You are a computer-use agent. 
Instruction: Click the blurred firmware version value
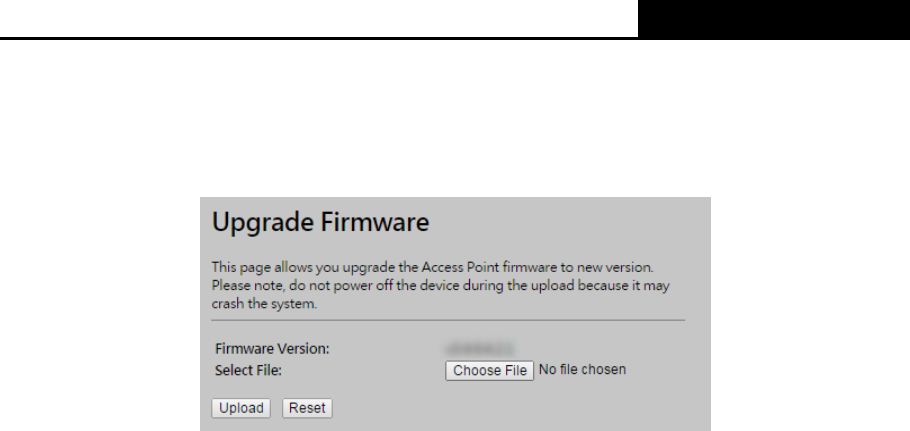[479, 349]
